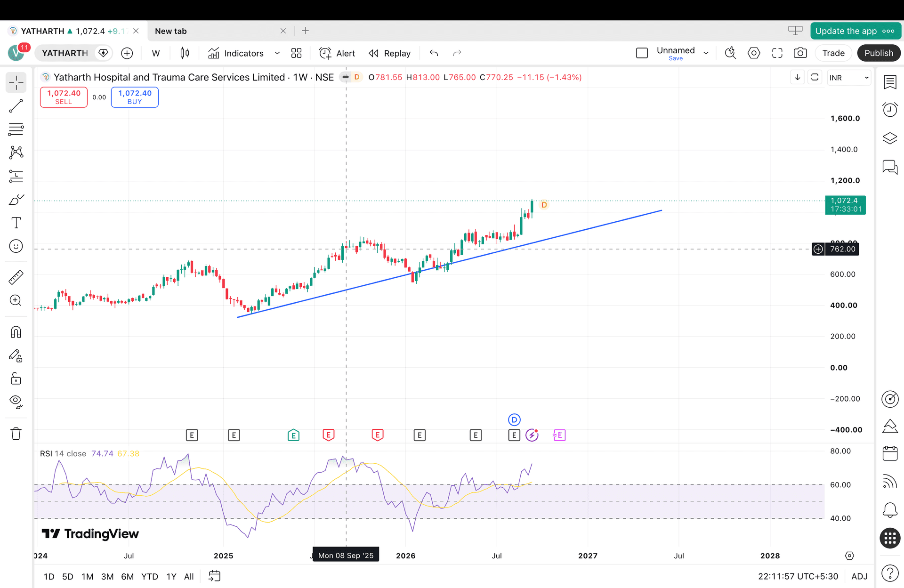Open the object tree layers panel
This screenshot has height=588, width=904.
tap(890, 138)
